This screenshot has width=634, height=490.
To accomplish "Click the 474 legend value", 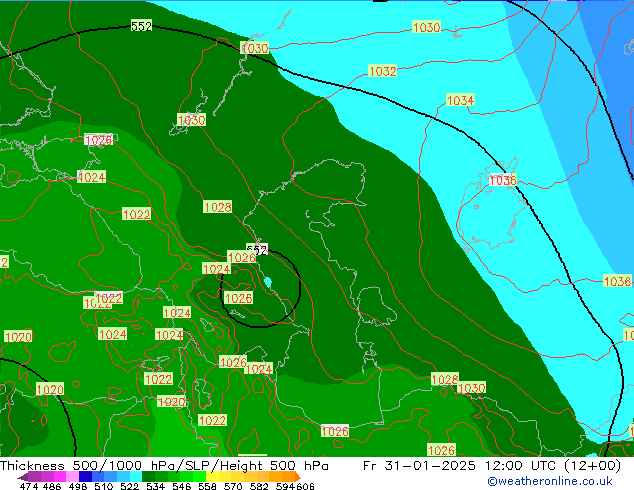I will (29, 486).
